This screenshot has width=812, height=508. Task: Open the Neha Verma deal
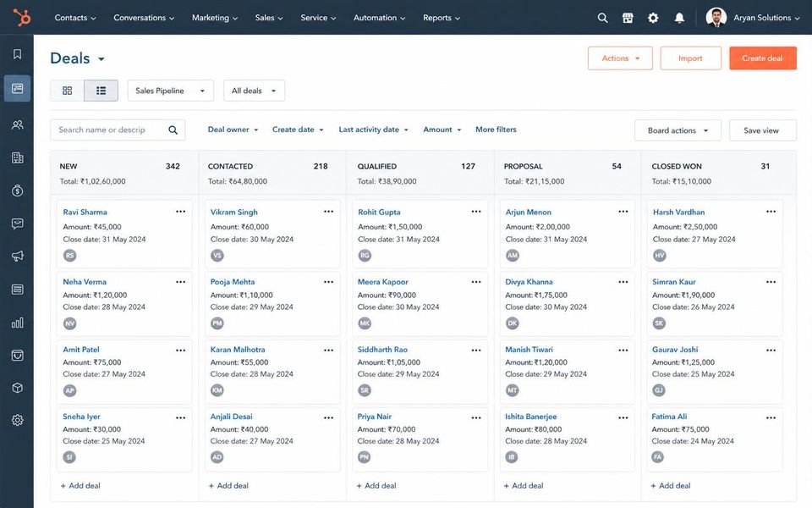tap(85, 282)
